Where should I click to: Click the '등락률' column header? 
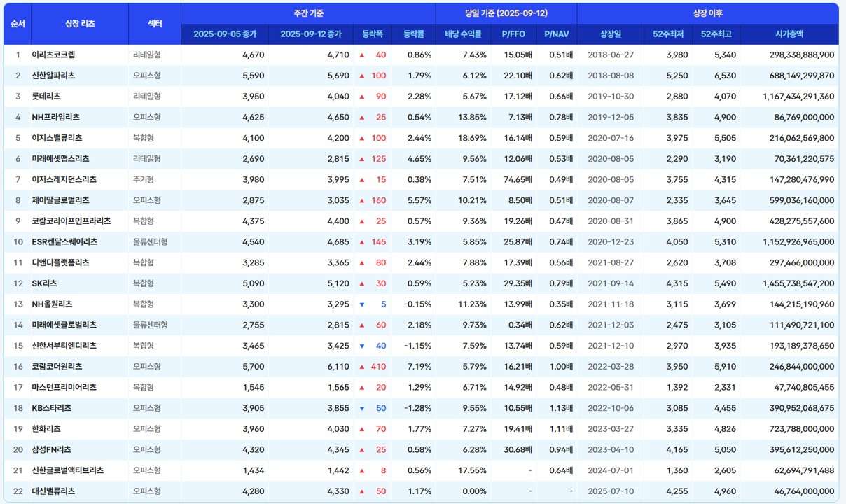(x=413, y=34)
